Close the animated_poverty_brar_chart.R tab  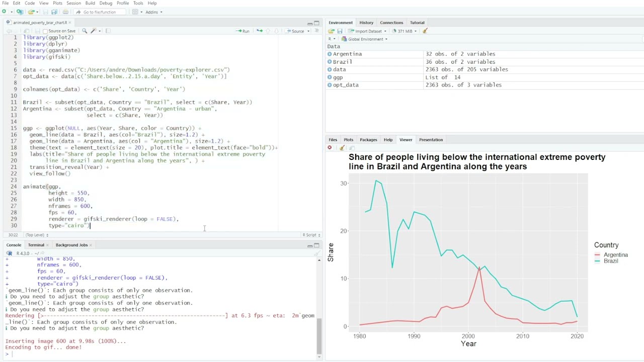70,23
